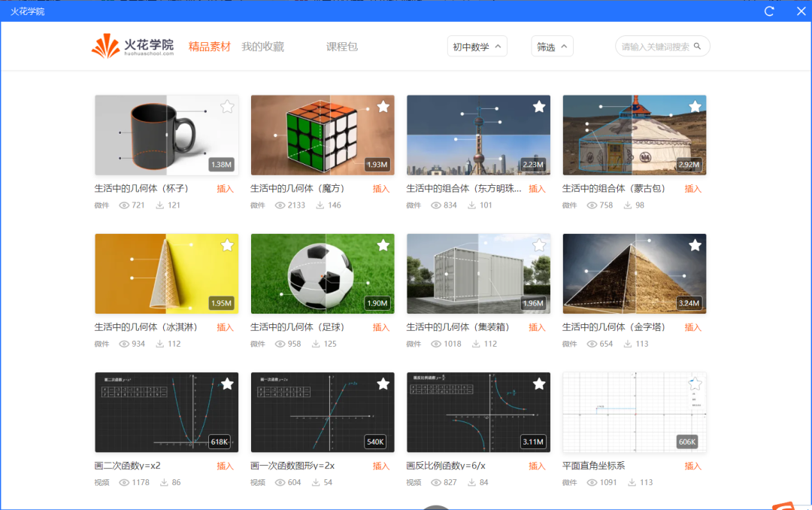Insert 生活中的组合体（东方明珠）
The width and height of the screenshot is (812, 510).
click(x=537, y=189)
